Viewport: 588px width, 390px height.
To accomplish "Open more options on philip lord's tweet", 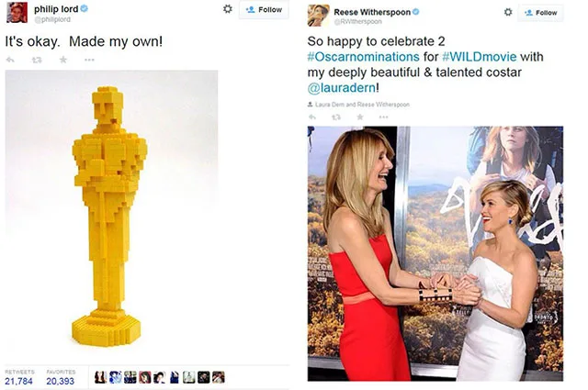I will tap(89, 60).
